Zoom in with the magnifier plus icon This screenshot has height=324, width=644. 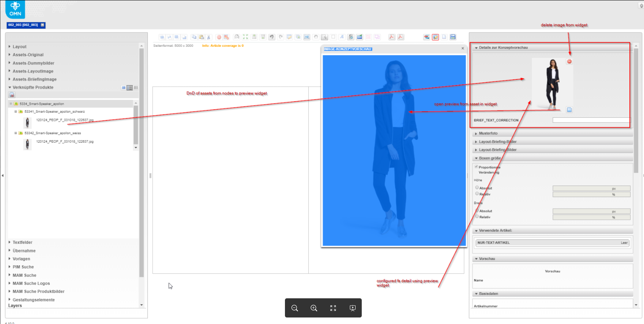[x=314, y=308]
